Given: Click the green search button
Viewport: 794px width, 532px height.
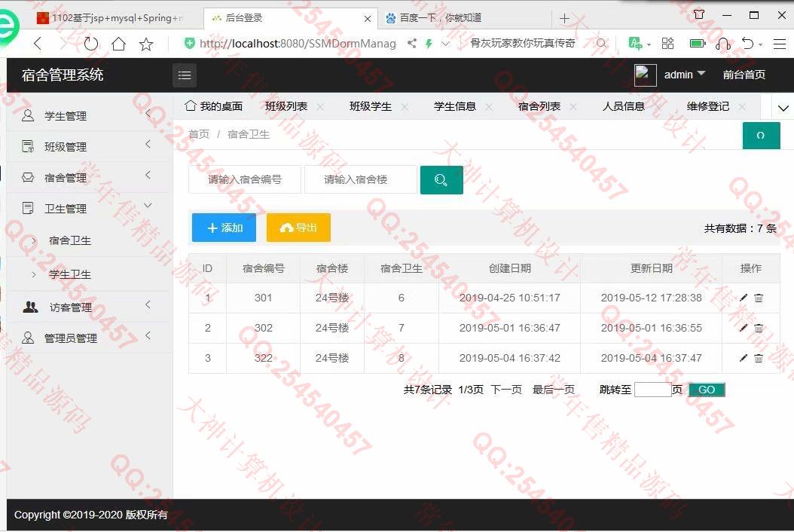Looking at the screenshot, I should coord(441,180).
